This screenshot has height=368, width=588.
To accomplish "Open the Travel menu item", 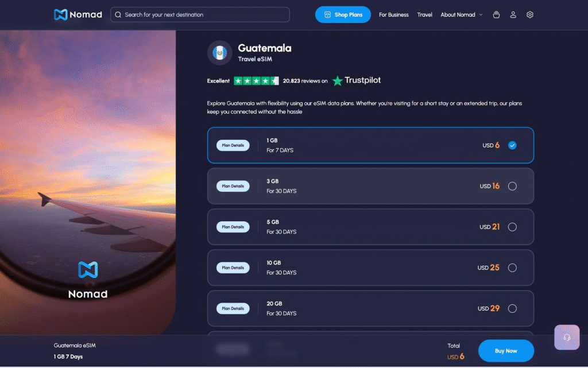I will coord(424,14).
